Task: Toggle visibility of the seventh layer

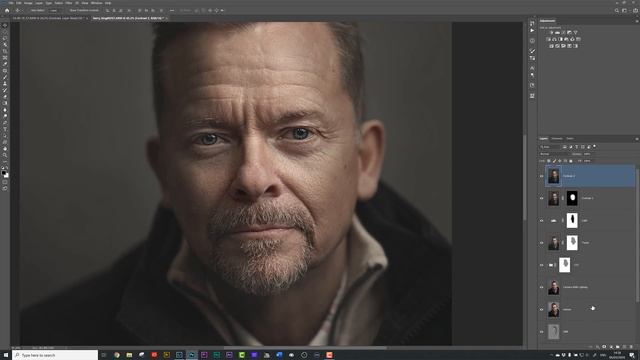Action: click(542, 309)
